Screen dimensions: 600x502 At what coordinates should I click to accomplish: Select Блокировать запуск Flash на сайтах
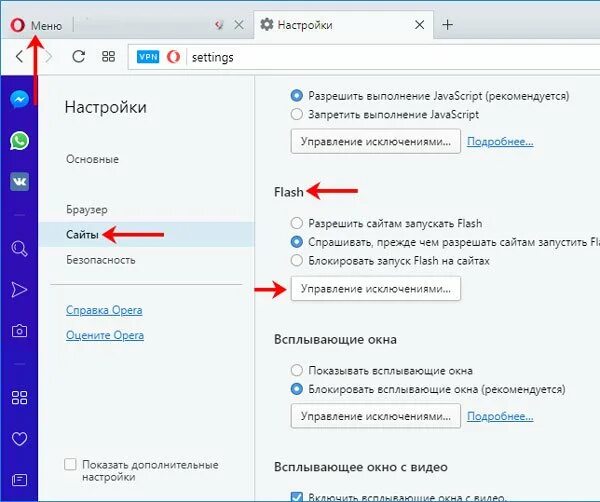pyautogui.click(x=297, y=261)
